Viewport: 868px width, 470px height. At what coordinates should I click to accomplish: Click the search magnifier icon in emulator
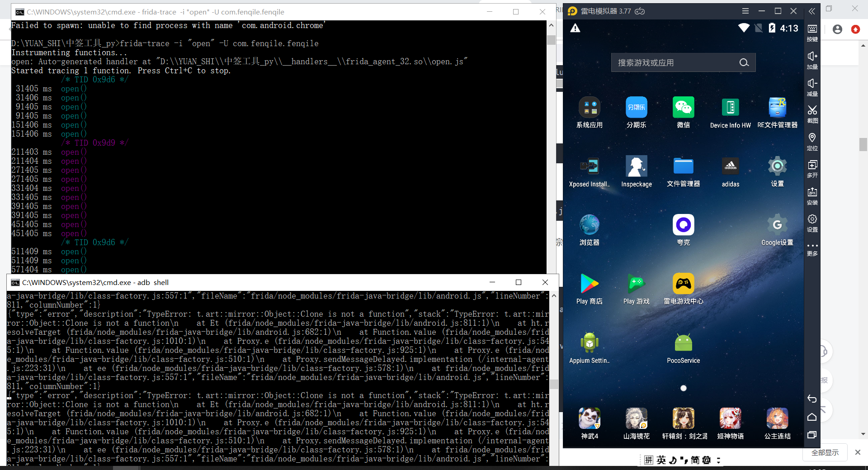744,62
